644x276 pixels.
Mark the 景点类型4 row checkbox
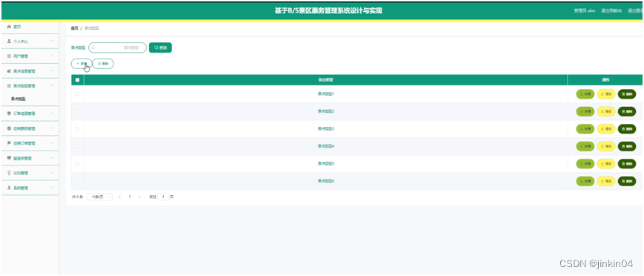click(x=77, y=146)
